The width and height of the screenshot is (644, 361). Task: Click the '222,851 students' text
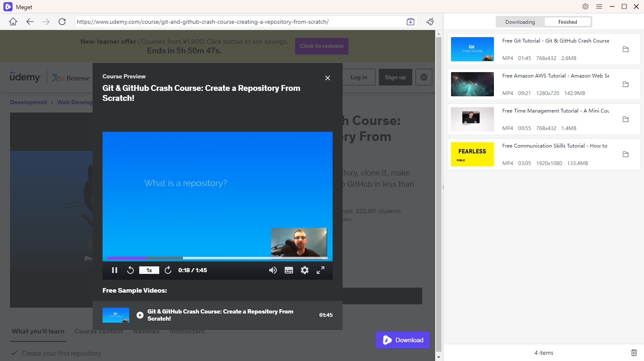tap(378, 211)
